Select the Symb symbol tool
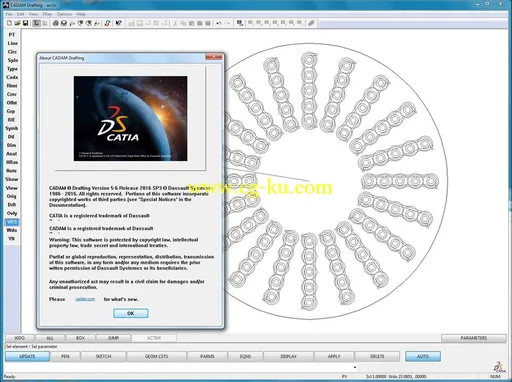 click(12, 128)
